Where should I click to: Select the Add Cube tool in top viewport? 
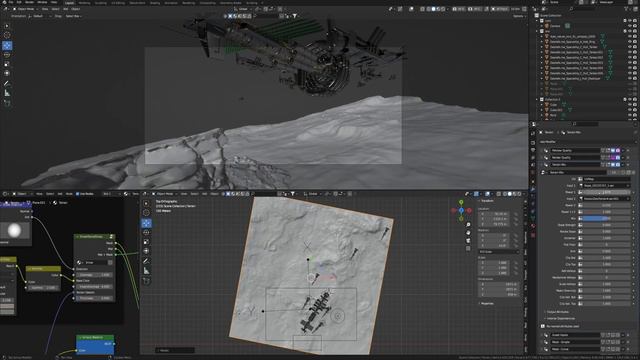pyautogui.click(x=7, y=103)
